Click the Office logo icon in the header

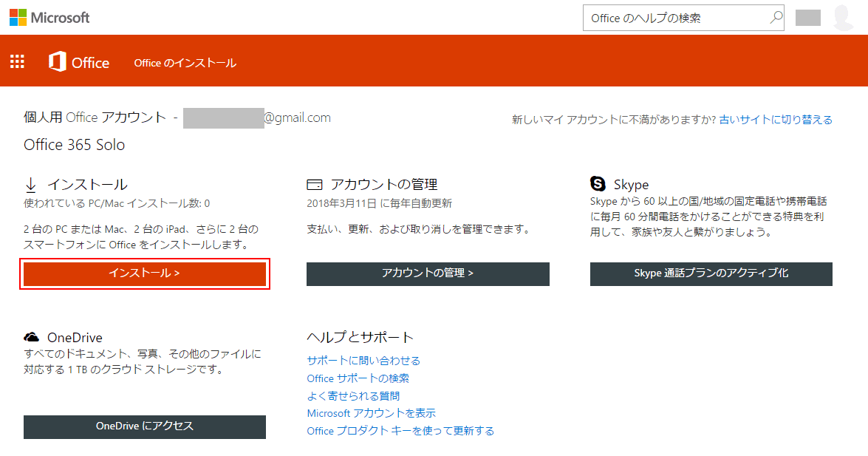click(58, 61)
